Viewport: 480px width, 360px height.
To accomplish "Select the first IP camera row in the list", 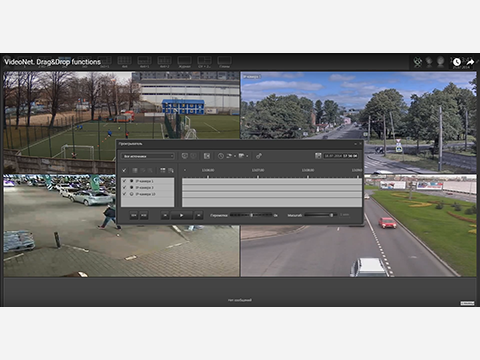I will click(147, 181).
